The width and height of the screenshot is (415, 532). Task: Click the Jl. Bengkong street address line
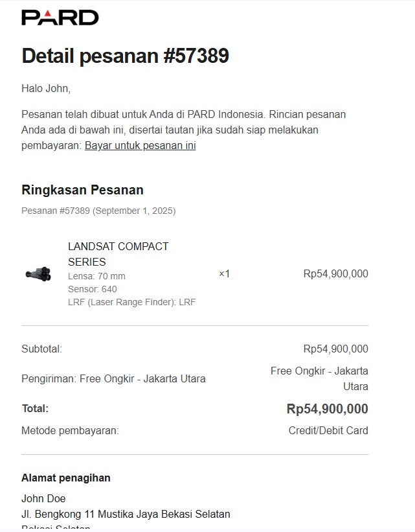tap(126, 514)
